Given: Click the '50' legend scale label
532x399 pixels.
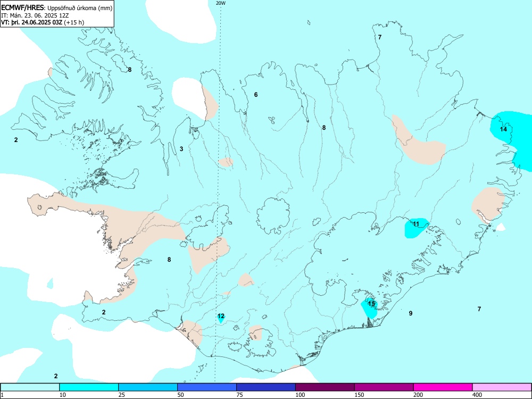Looking at the screenshot, I should 180,395.
